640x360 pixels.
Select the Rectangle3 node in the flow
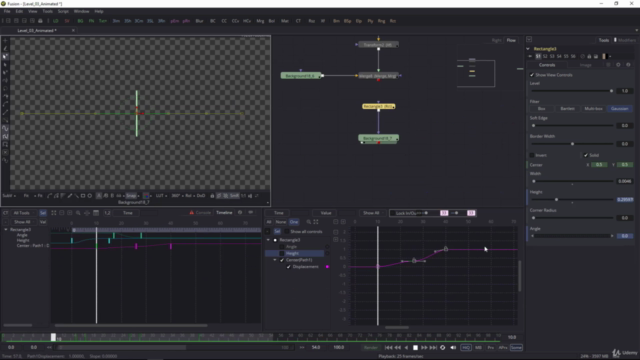(x=379, y=106)
